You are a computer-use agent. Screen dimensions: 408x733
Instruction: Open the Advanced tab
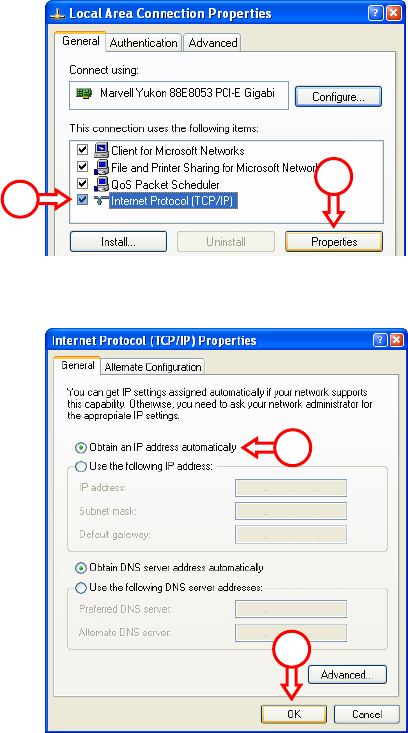(213, 43)
